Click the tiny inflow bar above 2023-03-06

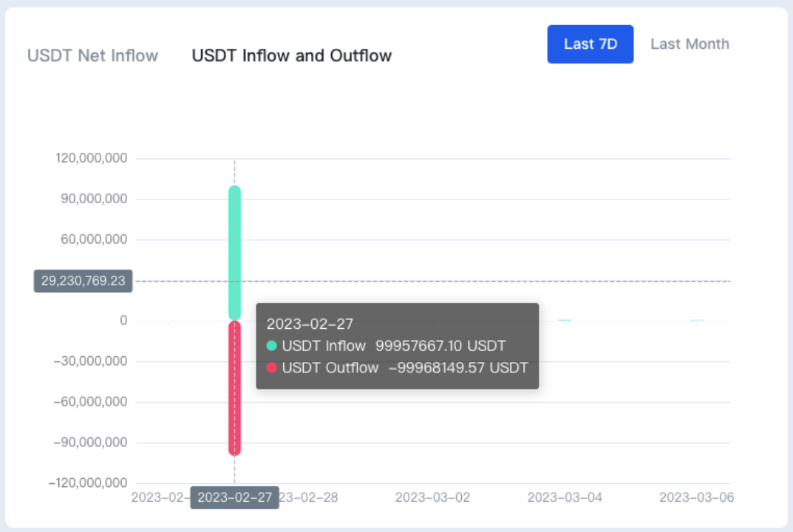(x=696, y=320)
